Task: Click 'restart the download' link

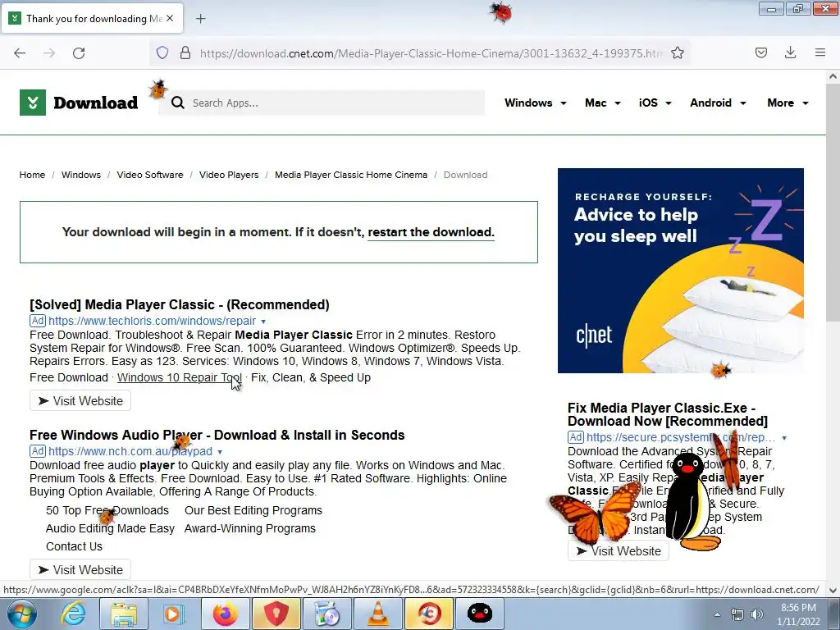Action: [x=431, y=232]
